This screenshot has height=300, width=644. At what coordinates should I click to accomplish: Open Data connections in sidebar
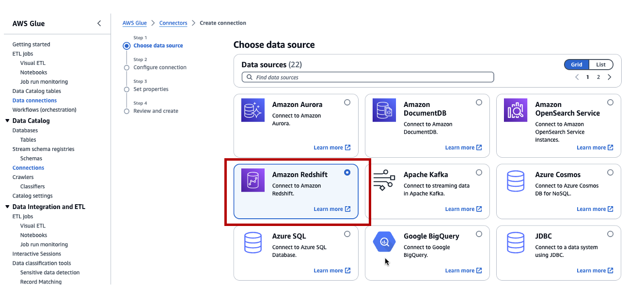pyautogui.click(x=35, y=101)
